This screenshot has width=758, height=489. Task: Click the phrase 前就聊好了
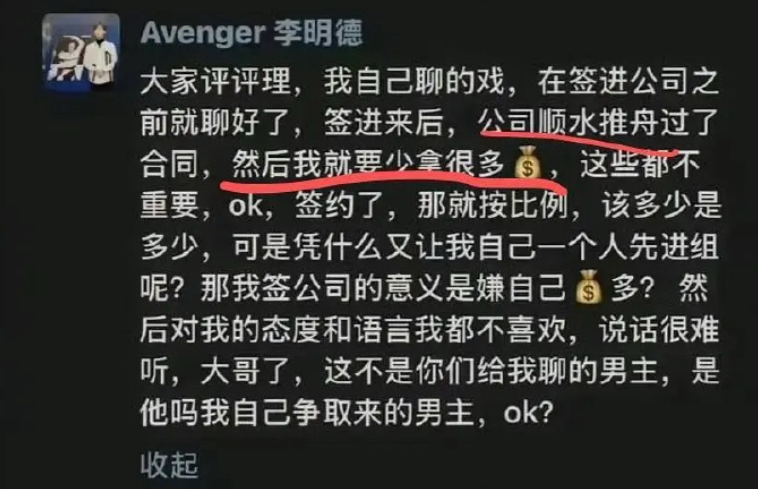point(215,122)
